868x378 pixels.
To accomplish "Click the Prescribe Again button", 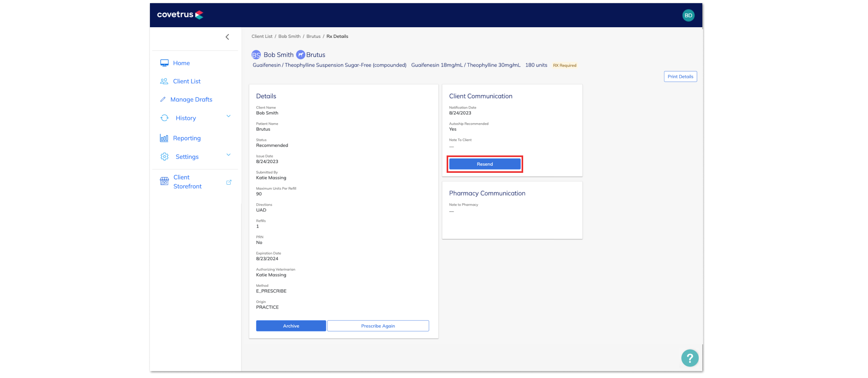I will 378,326.
